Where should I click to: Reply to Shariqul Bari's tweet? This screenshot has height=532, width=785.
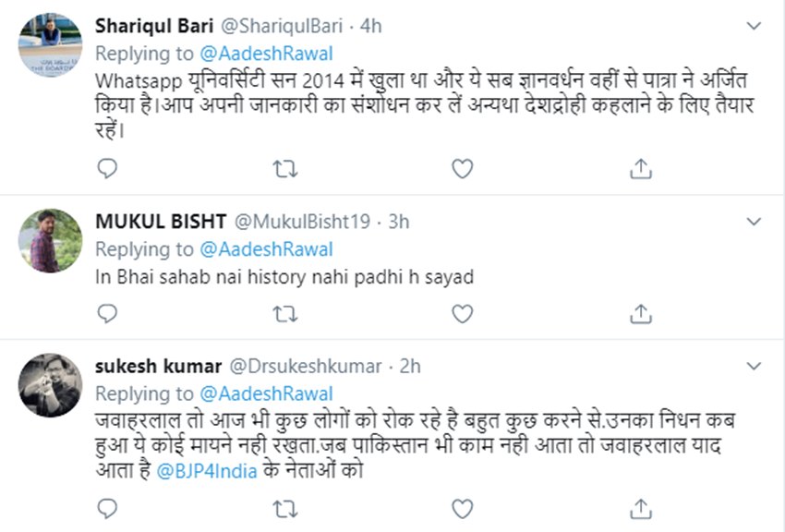click(108, 168)
